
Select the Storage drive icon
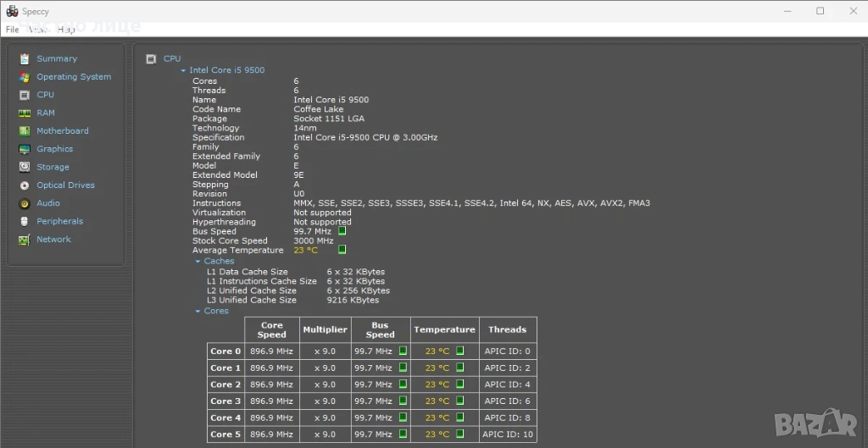pyautogui.click(x=25, y=168)
